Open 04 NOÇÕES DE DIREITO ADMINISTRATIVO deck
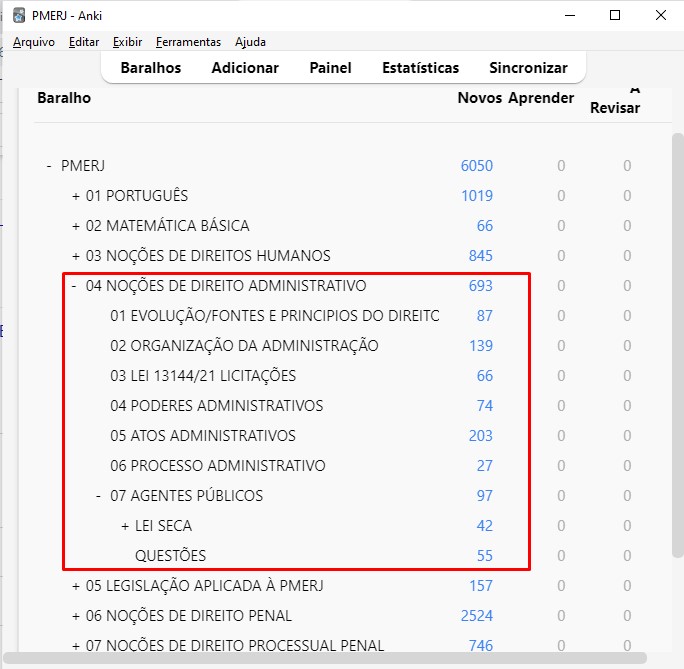This screenshot has width=684, height=669. point(226,286)
